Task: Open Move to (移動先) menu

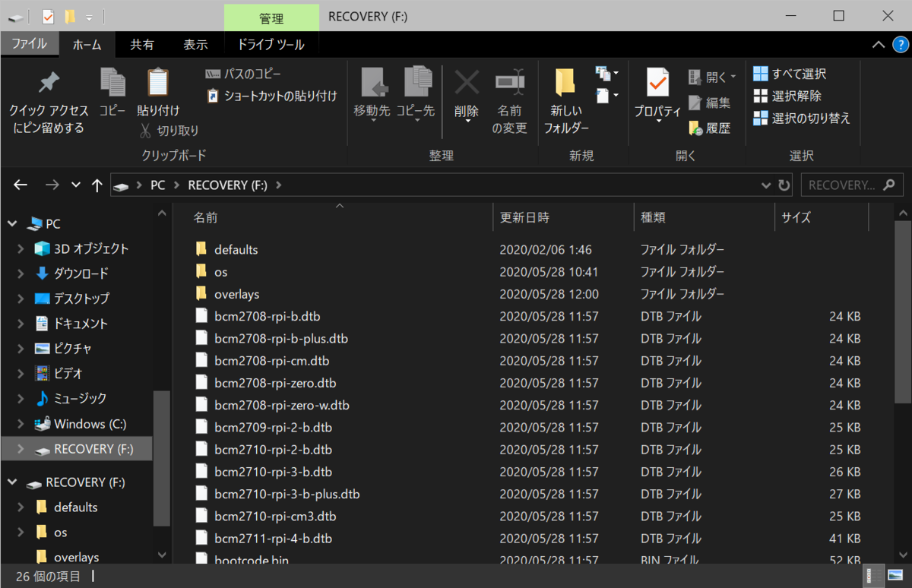Action: 372,94
